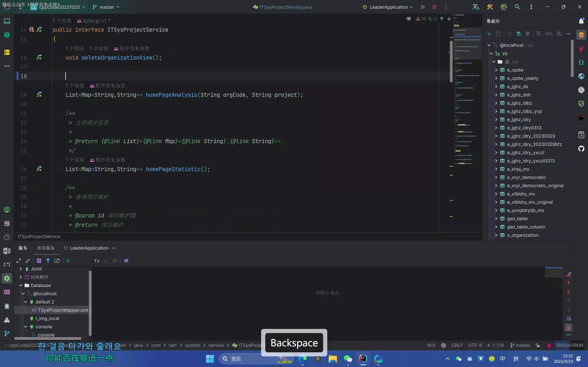Screen dimensions: 588x367
Task: Click the CRLF line separator indicator
Action: point(457,345)
